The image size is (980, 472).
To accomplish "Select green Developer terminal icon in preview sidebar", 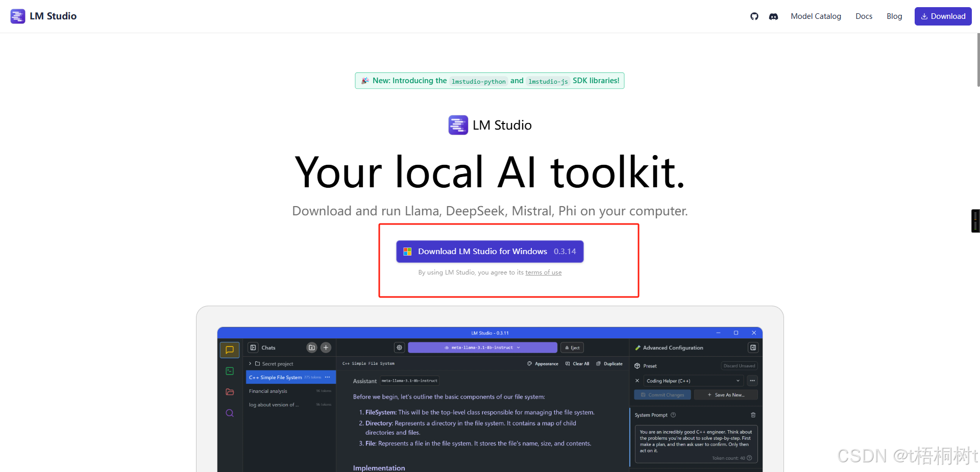I will pyautogui.click(x=230, y=371).
